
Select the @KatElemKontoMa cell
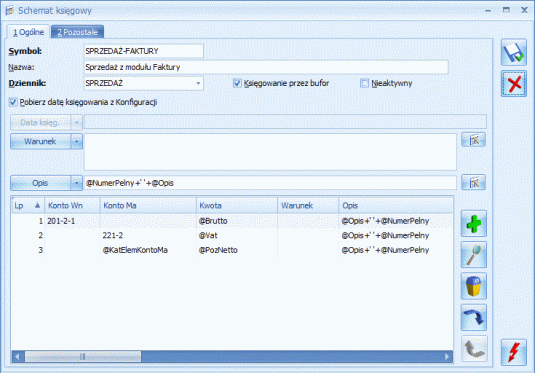(148, 250)
